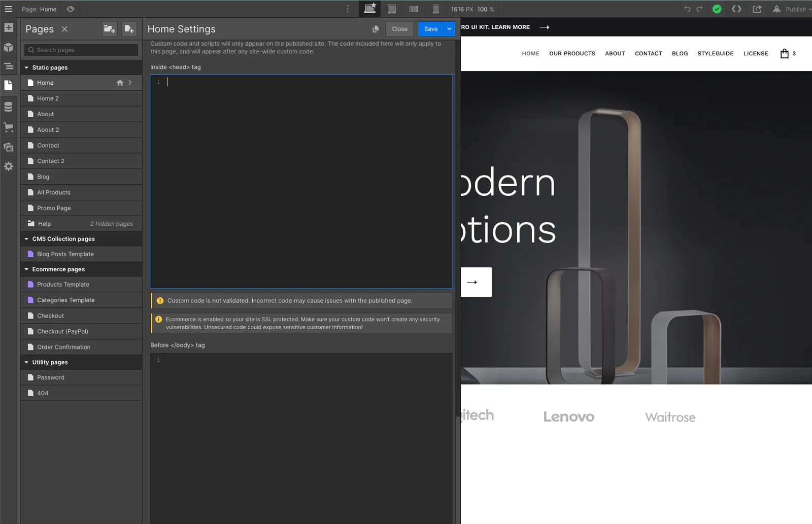Select the Promo Page in pages list

click(54, 208)
